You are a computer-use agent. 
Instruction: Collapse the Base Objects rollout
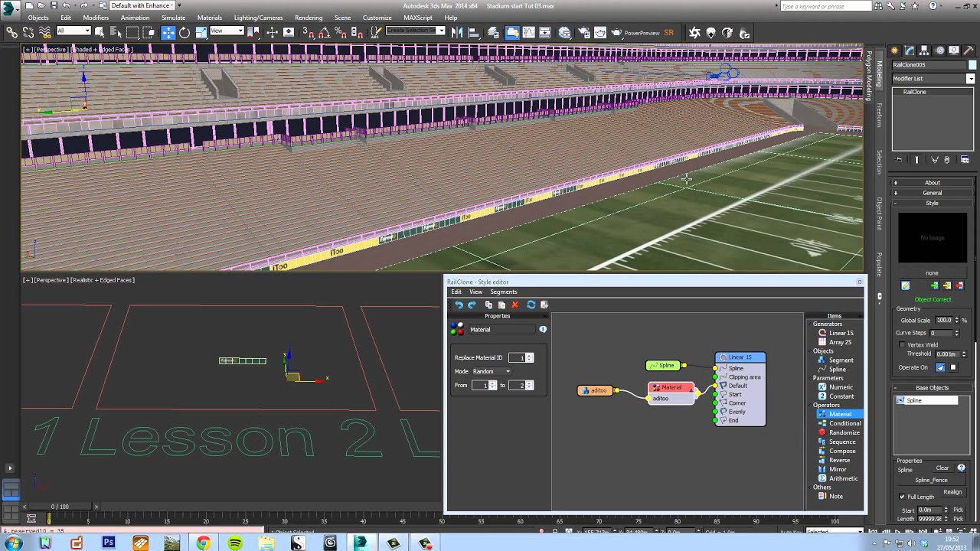pos(933,388)
